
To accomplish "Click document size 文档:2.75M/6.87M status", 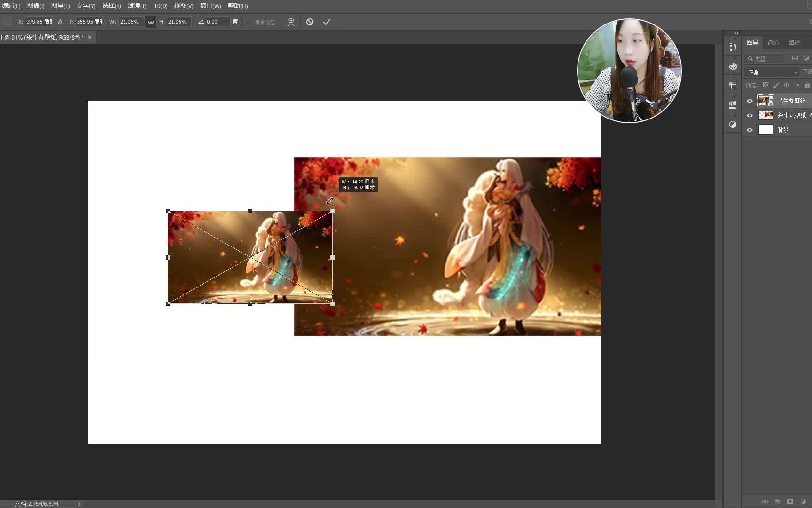I will coord(36,504).
